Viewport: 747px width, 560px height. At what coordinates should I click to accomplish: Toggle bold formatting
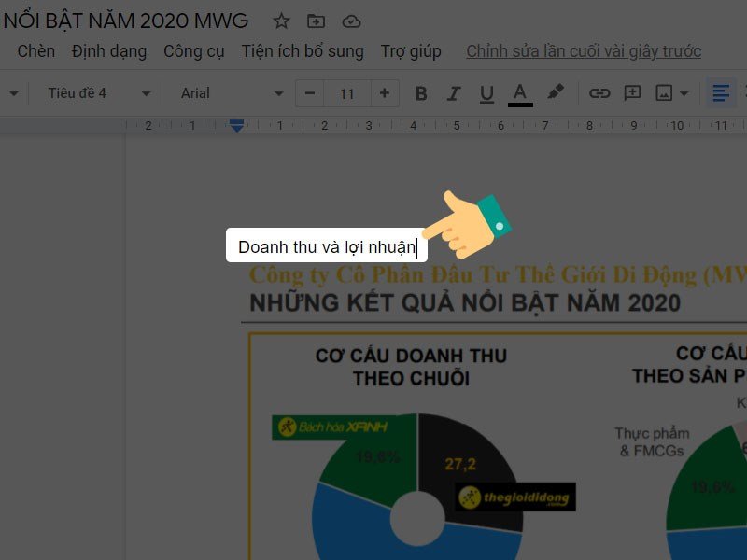click(421, 93)
